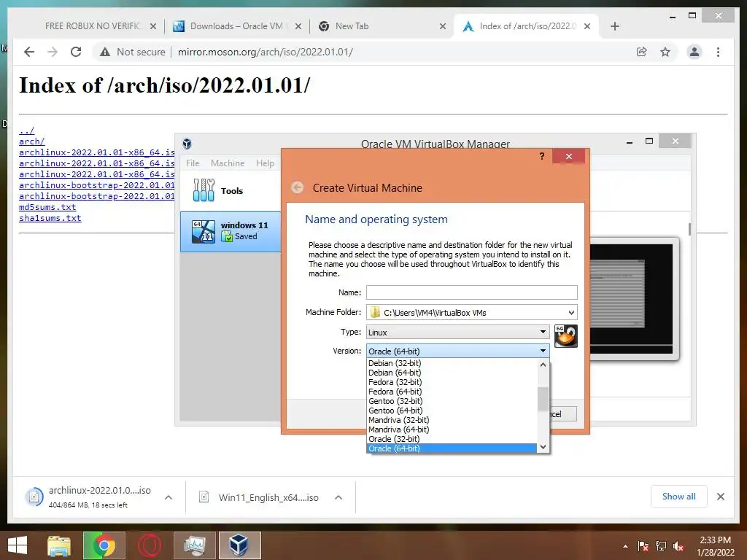Close the Downloads – Oracle VM tab
747x560 pixels.
[298, 26]
